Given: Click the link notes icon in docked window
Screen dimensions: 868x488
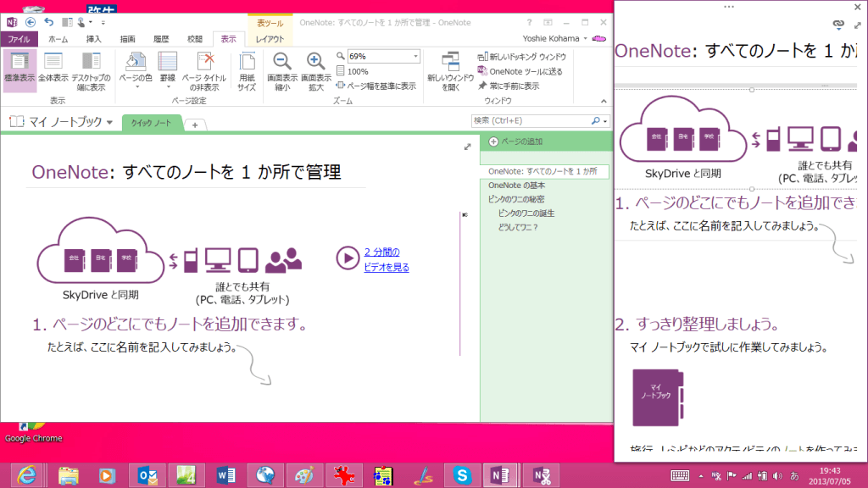Looking at the screenshot, I should 838,25.
